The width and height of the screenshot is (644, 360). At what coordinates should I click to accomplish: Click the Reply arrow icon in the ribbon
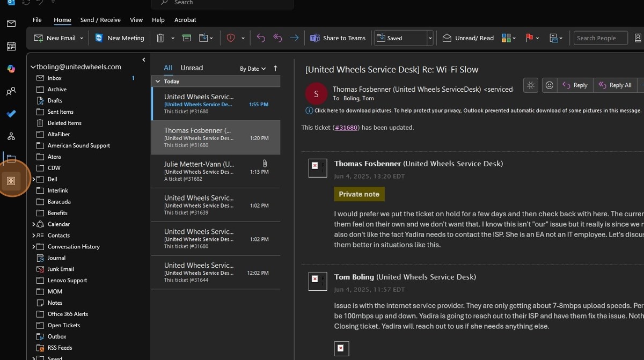[261, 38]
